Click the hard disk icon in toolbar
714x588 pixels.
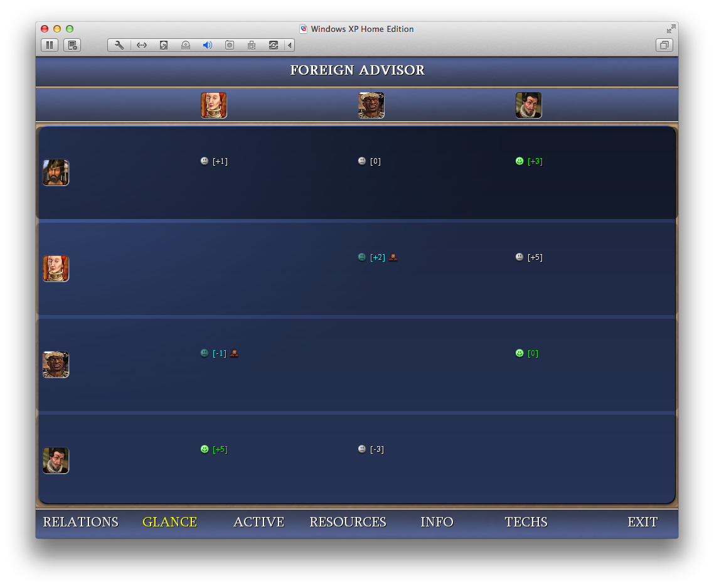pos(164,45)
